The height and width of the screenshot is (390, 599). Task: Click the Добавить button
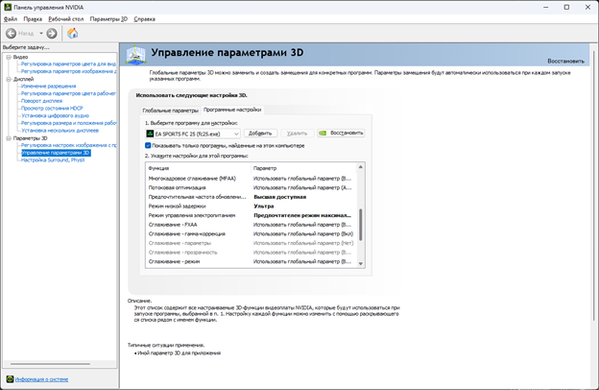[x=260, y=133]
